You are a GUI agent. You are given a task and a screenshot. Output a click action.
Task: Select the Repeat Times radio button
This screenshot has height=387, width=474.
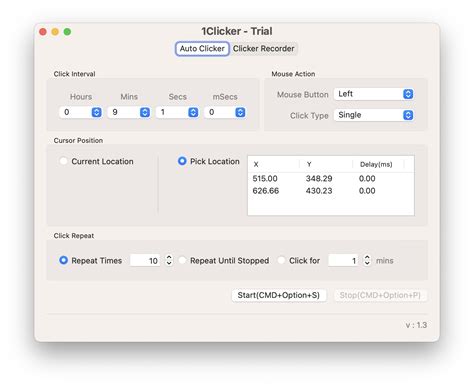63,260
